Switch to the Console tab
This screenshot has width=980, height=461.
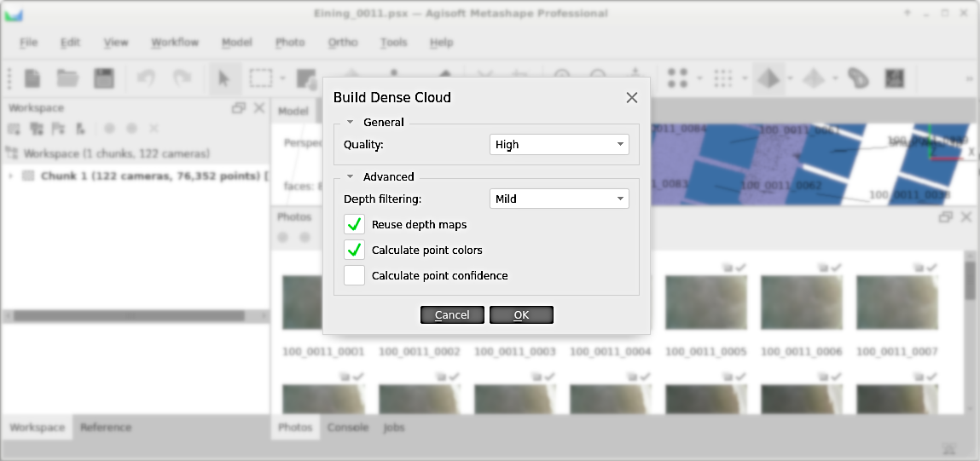347,427
